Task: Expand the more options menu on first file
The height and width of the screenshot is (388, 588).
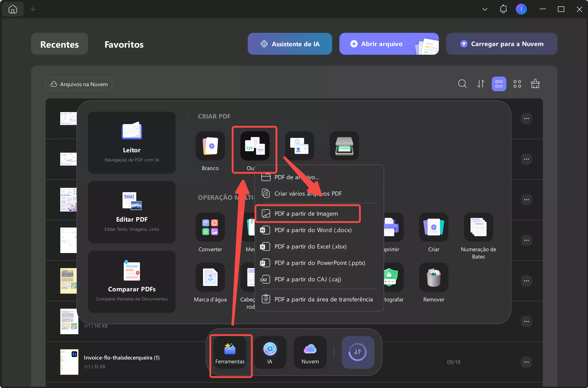Action: [x=527, y=119]
